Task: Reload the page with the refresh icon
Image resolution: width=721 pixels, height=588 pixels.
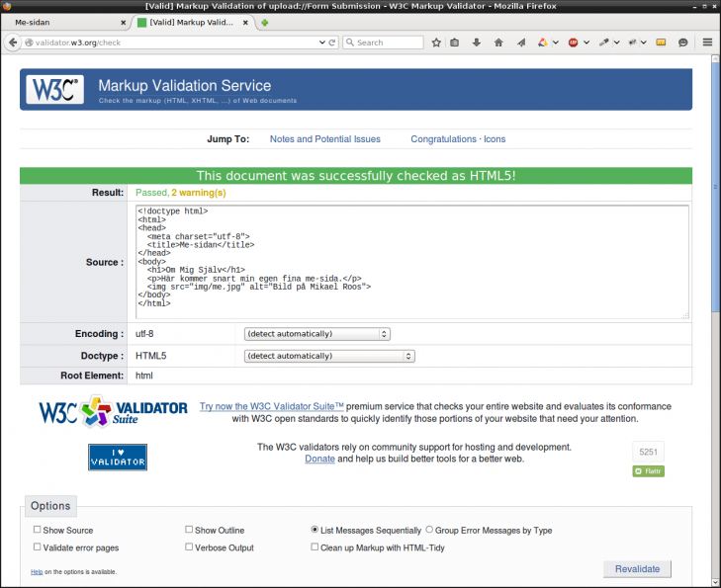Action: pos(332,42)
